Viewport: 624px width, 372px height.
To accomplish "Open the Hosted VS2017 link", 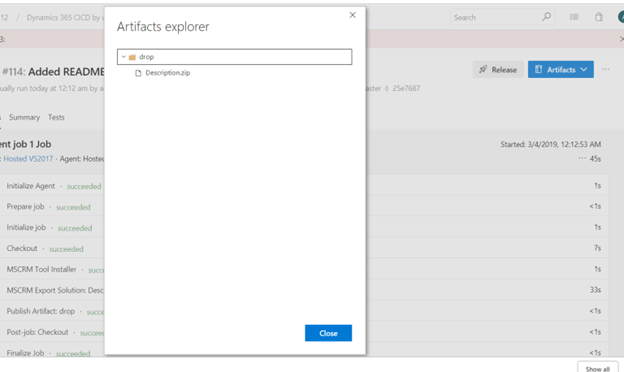I will point(28,159).
